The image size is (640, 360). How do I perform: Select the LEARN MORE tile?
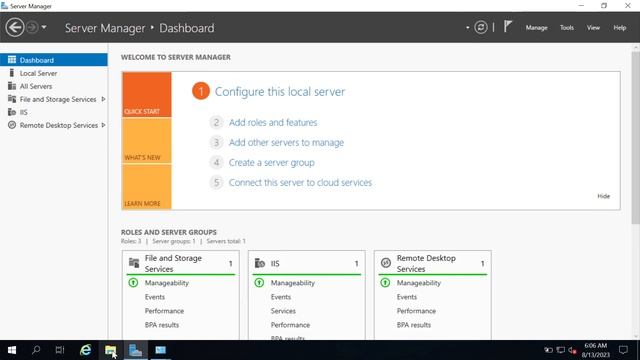coord(147,187)
